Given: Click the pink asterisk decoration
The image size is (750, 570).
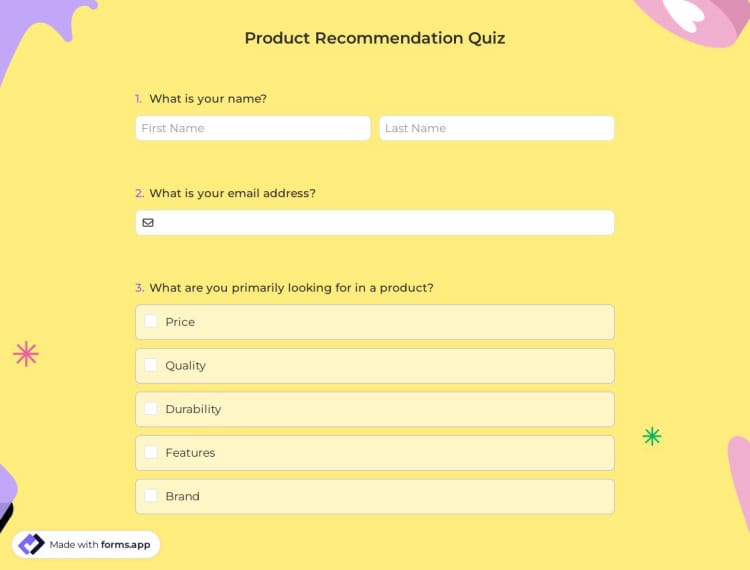Looking at the screenshot, I should [26, 353].
